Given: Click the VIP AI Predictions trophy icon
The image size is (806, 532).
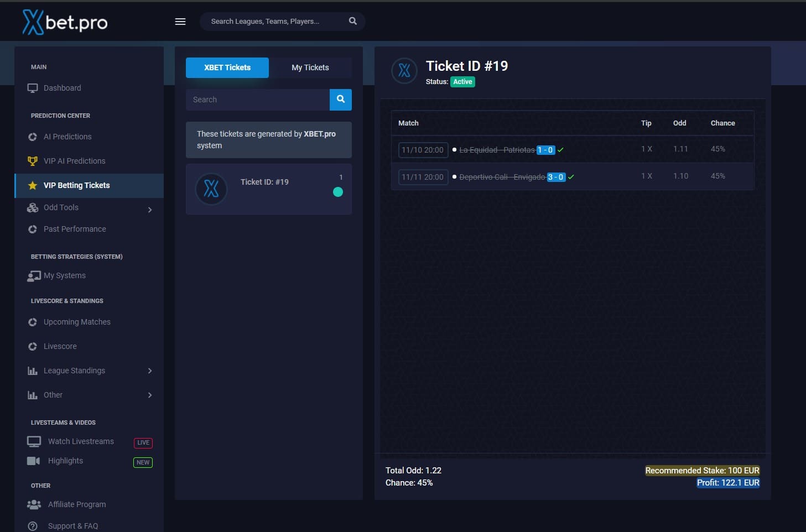Looking at the screenshot, I should [x=33, y=161].
